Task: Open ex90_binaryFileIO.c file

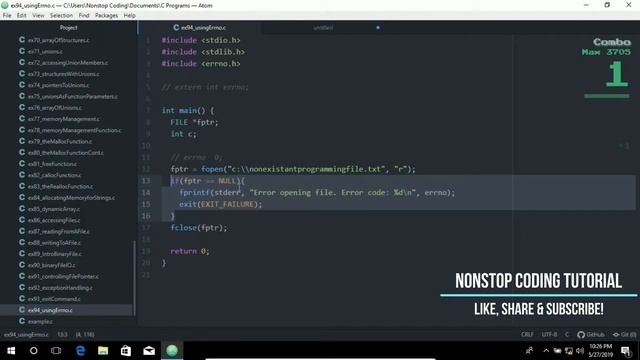Action: (51, 264)
